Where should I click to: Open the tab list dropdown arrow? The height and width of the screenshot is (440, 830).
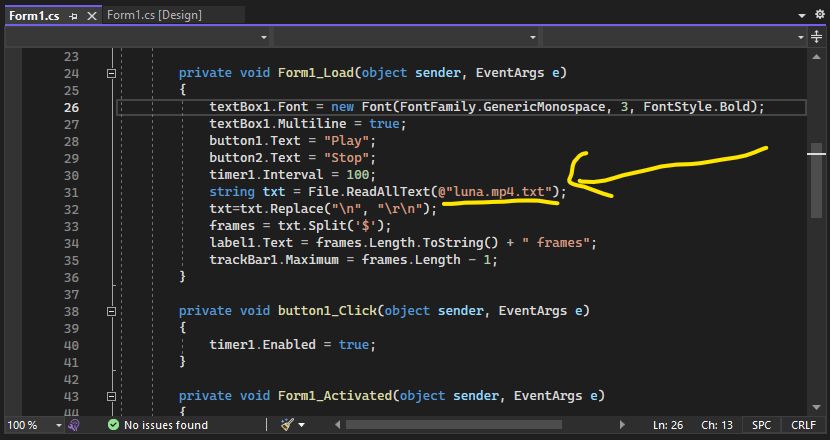tap(803, 16)
